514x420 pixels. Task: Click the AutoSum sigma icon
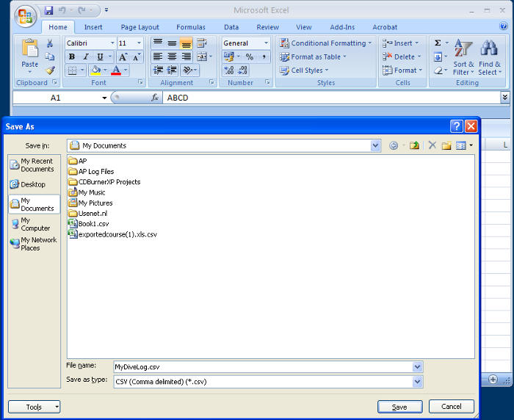(438, 43)
